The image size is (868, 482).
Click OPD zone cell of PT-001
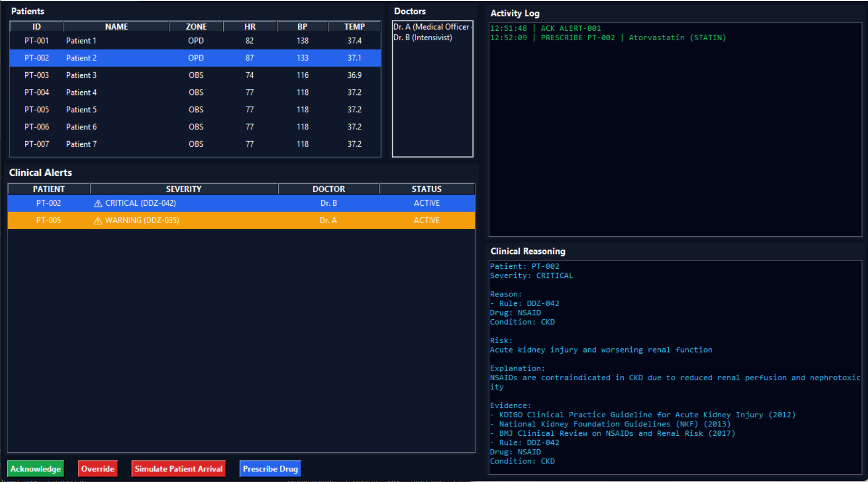(196, 41)
